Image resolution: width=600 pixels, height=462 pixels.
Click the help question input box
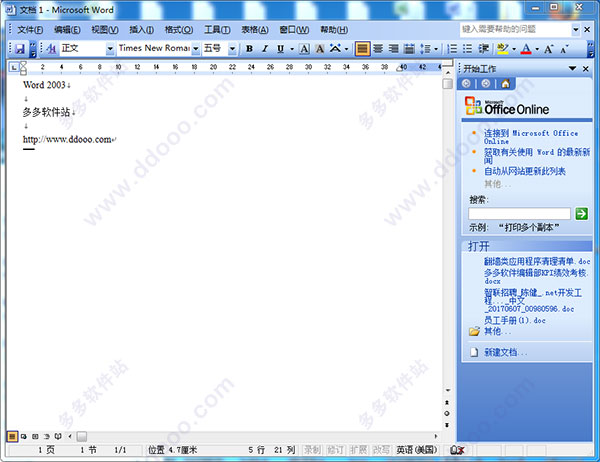click(x=515, y=29)
